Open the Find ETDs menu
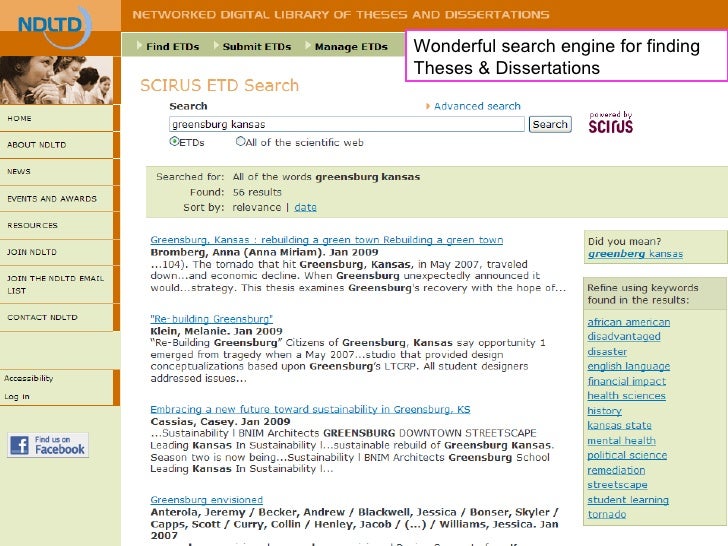 (172, 46)
